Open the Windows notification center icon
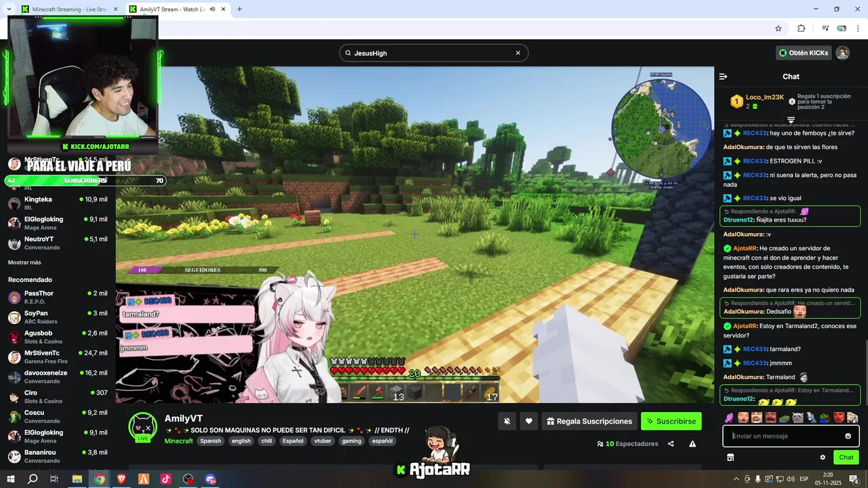This screenshot has width=868, height=488. [854, 479]
